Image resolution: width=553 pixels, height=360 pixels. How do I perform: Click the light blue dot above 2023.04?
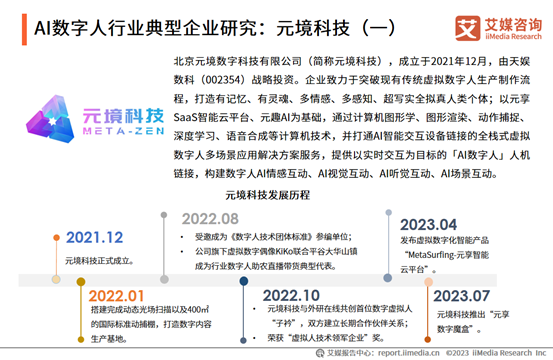click(388, 213)
